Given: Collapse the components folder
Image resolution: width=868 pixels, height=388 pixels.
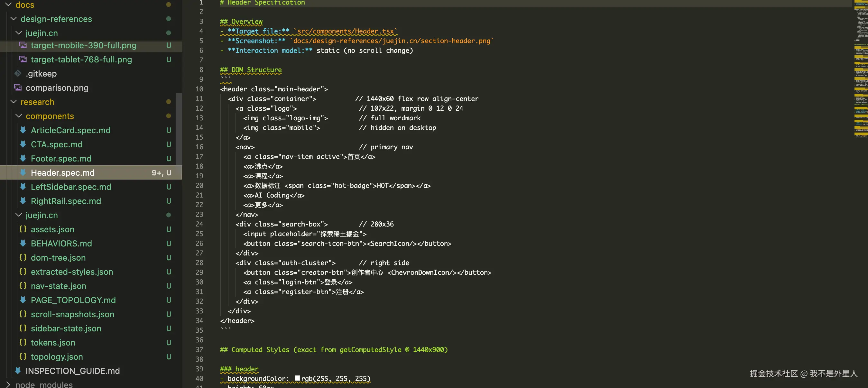Looking at the screenshot, I should point(19,116).
